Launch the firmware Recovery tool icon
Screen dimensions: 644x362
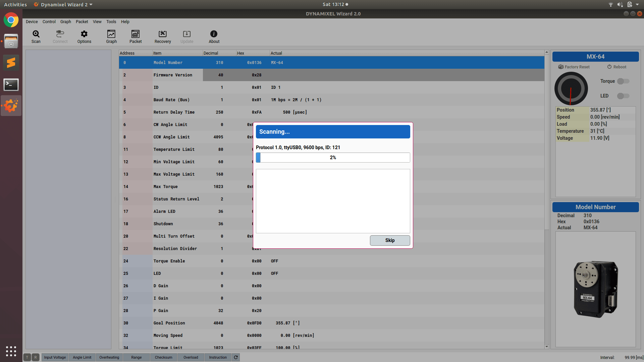coord(163,34)
